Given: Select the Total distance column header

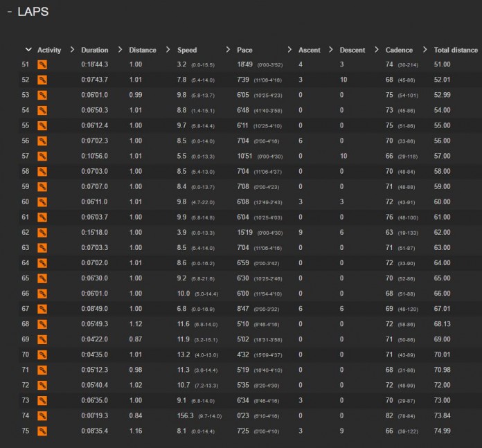Looking at the screenshot, I should click(x=456, y=50).
